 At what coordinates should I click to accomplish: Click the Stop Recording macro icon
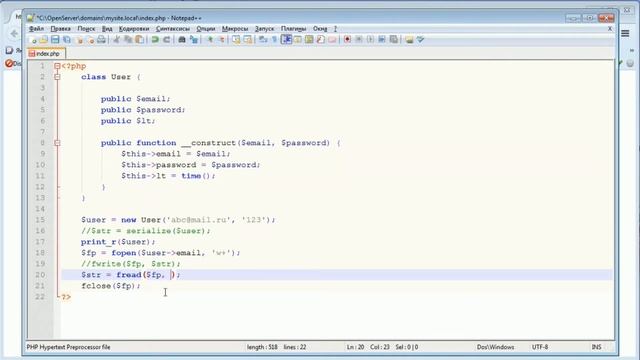point(359,40)
